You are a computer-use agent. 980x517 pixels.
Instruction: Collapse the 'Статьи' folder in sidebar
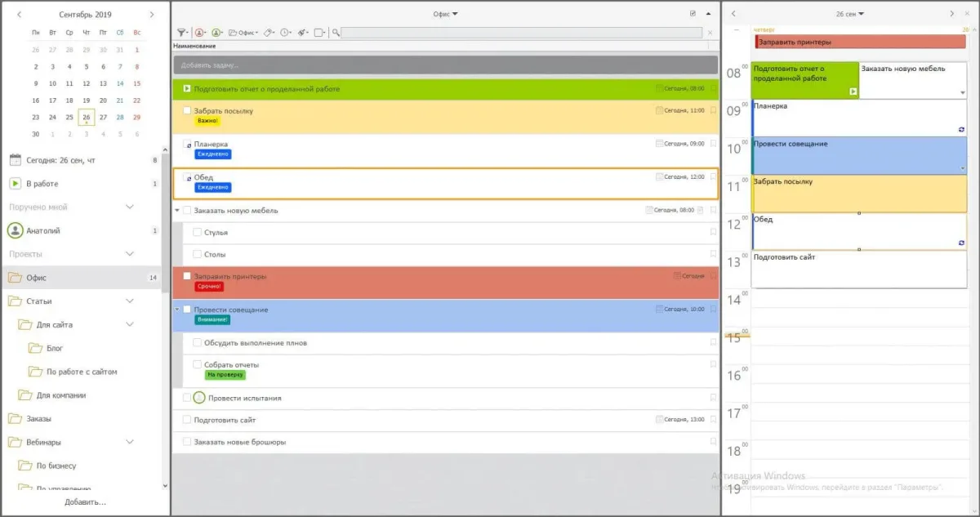pos(130,301)
